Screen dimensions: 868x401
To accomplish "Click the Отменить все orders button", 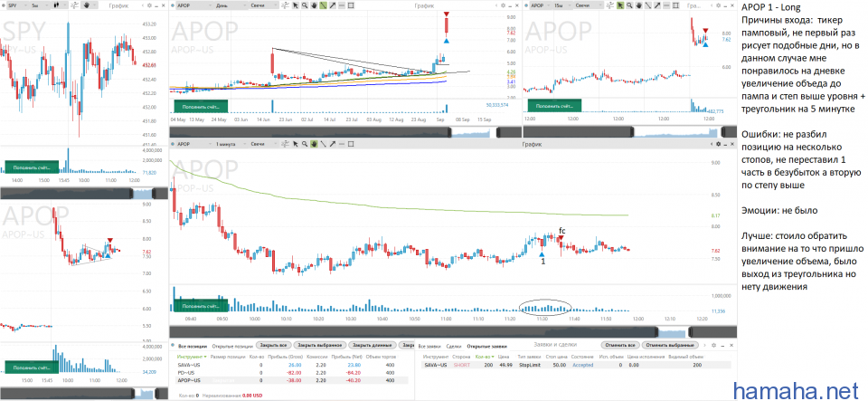I will (620, 345).
